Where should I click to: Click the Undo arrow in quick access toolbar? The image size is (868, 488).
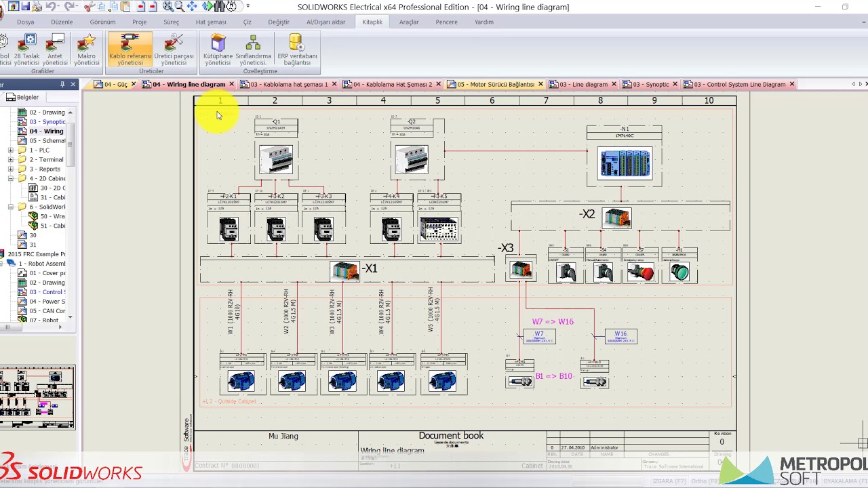[52, 7]
